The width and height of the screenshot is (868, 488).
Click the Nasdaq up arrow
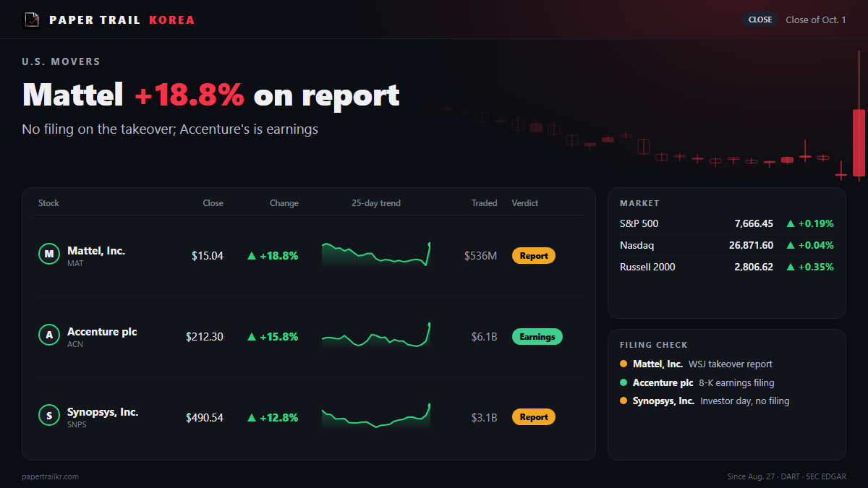791,245
